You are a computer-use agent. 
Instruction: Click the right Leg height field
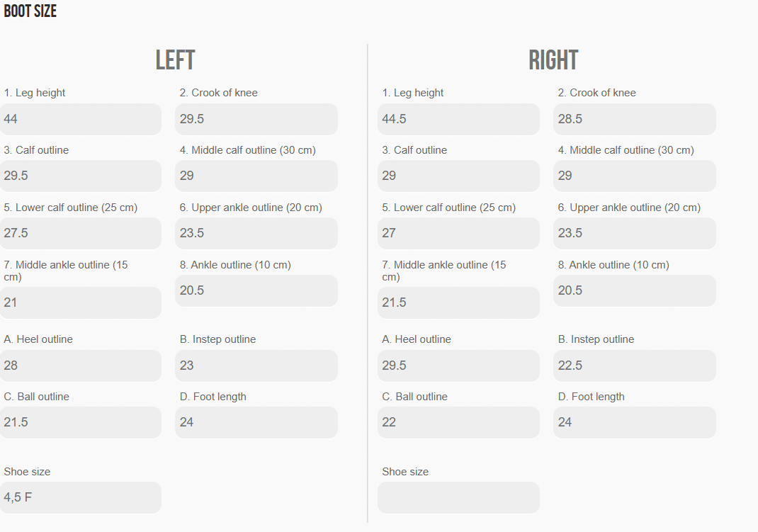pyautogui.click(x=459, y=119)
